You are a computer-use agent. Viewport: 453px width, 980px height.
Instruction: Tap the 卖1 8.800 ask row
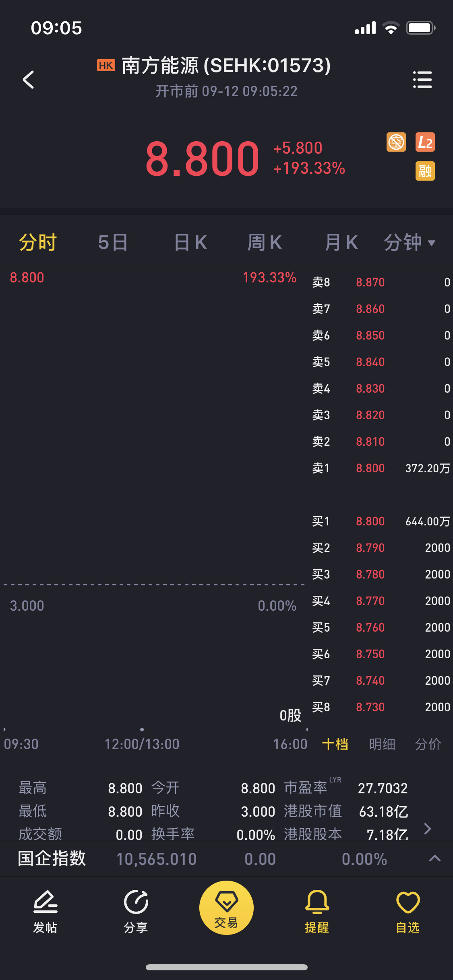(x=381, y=468)
